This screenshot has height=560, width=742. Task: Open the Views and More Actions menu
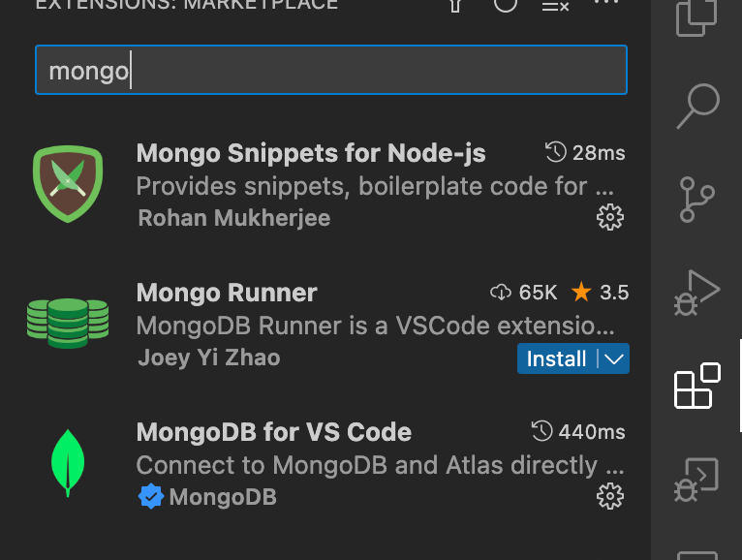point(605,4)
